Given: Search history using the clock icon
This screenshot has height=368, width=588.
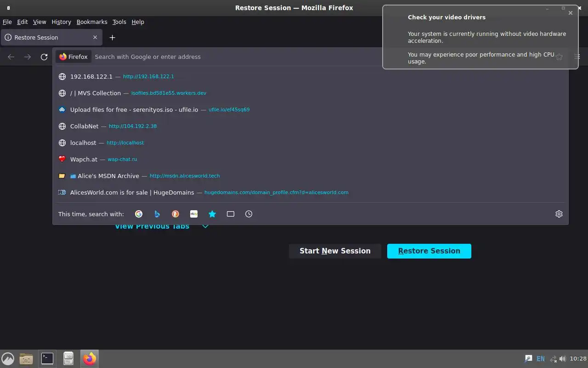Looking at the screenshot, I should [249, 214].
